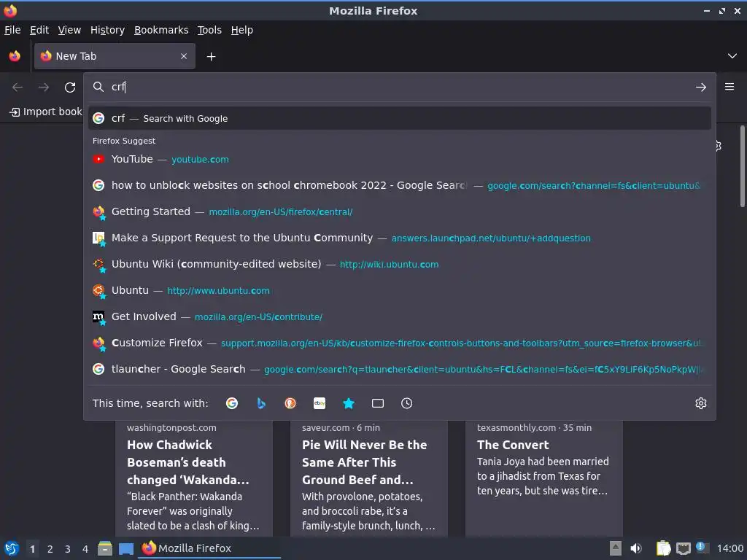Open the Edit menu
The height and width of the screenshot is (560, 747).
[x=39, y=30]
